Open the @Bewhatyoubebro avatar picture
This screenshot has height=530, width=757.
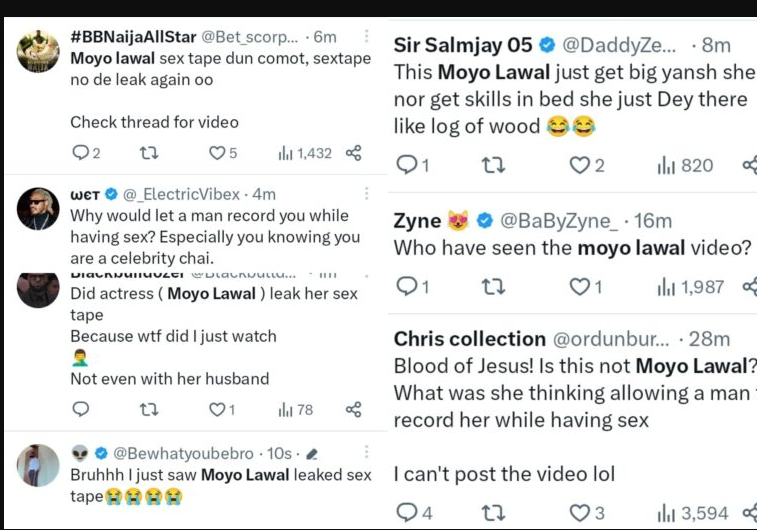coord(39,465)
